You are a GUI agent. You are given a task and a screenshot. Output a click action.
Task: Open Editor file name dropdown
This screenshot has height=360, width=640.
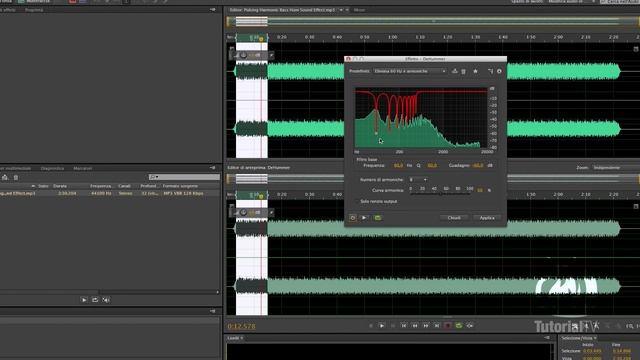[341, 10]
